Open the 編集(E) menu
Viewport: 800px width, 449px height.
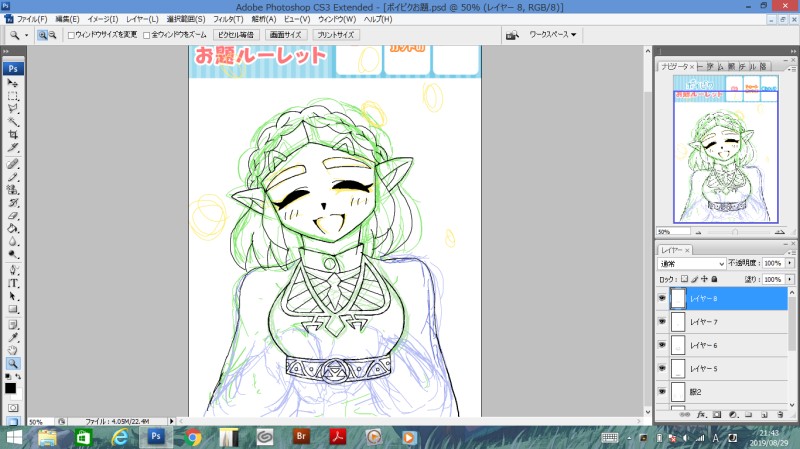(67, 19)
